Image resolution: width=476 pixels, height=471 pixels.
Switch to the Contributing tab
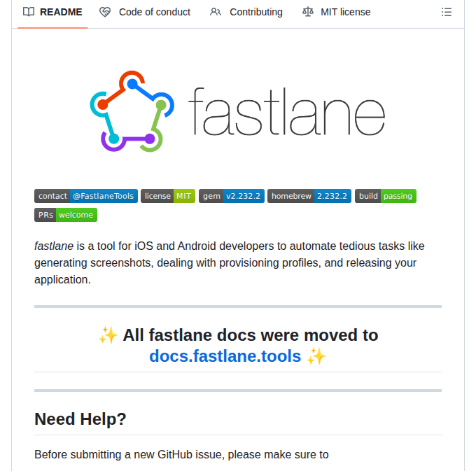tap(246, 12)
